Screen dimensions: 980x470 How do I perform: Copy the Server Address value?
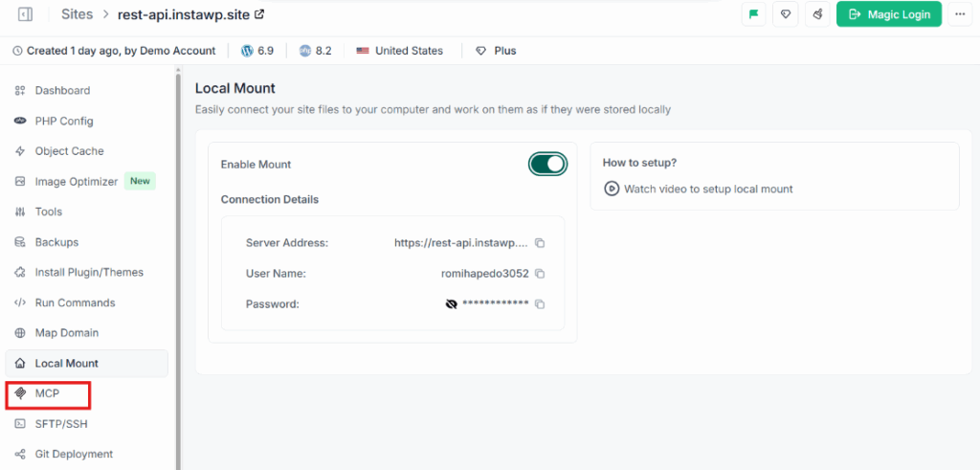(540, 243)
